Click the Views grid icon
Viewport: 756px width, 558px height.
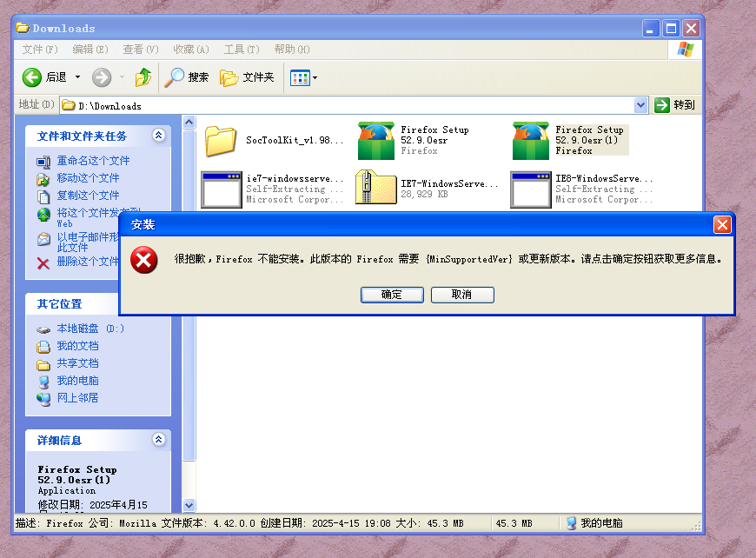300,77
